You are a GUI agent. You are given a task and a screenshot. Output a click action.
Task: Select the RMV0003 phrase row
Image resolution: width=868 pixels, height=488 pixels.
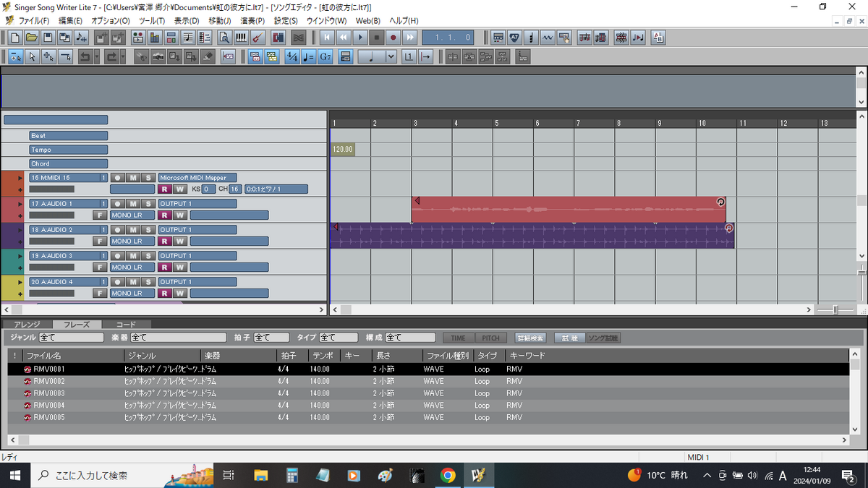(x=427, y=393)
